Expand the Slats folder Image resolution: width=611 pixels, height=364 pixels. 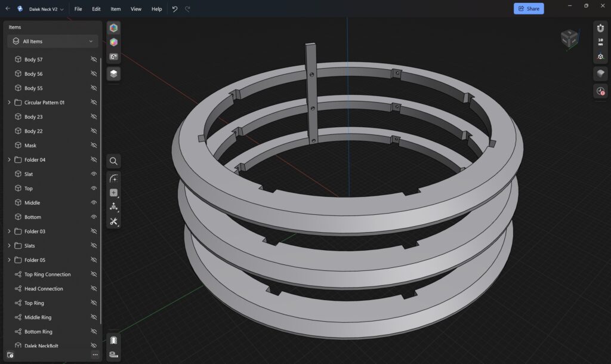coord(9,246)
